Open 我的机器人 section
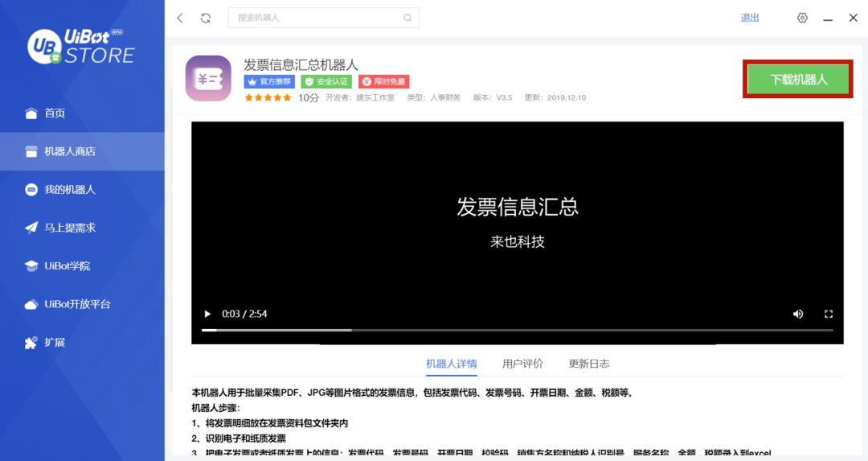This screenshot has height=461, width=868. [x=82, y=190]
